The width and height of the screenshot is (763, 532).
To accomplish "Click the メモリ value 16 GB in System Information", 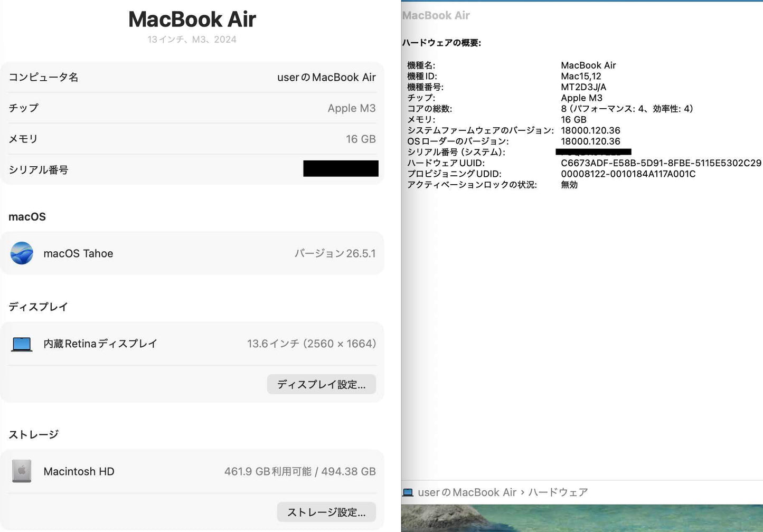I will 573,120.
